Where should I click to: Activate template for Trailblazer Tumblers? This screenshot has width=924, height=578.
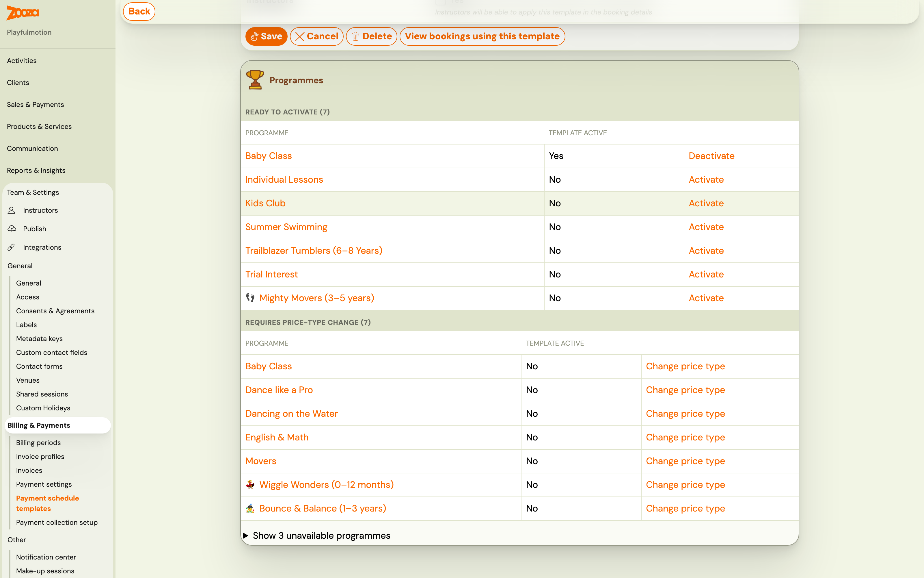point(706,250)
